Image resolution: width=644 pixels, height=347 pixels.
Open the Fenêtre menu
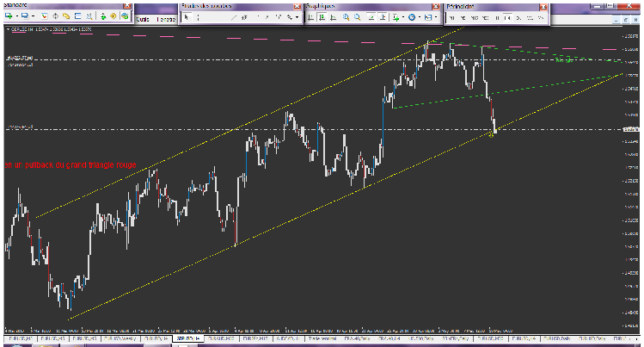click(166, 19)
